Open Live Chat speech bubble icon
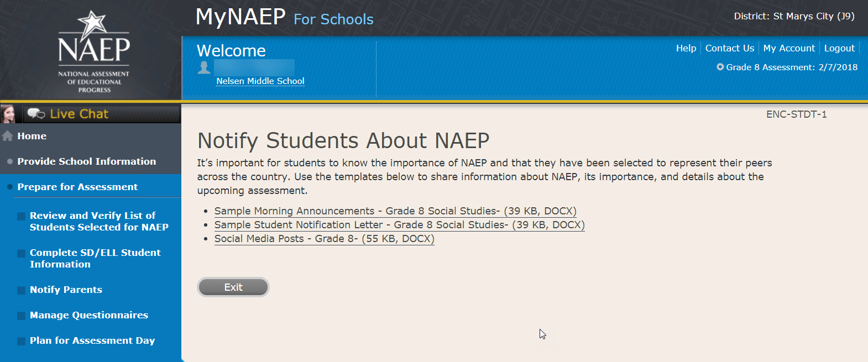 coord(36,114)
